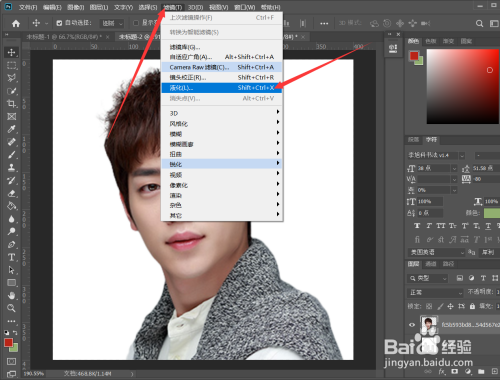This screenshot has height=380, width=500.
Task: Select the Paint Bucket tool
Action: click(11, 206)
